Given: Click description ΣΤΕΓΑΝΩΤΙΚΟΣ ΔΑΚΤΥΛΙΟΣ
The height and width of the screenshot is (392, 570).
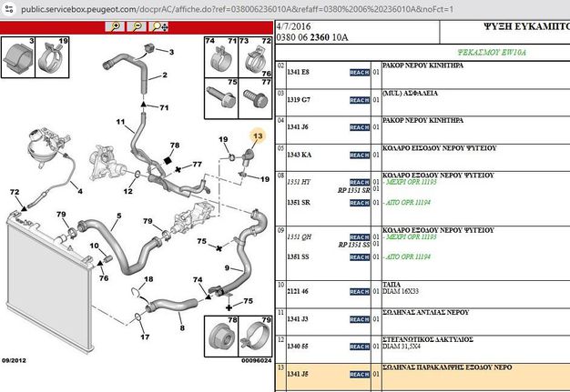Looking at the screenshot, I should coord(428,340).
